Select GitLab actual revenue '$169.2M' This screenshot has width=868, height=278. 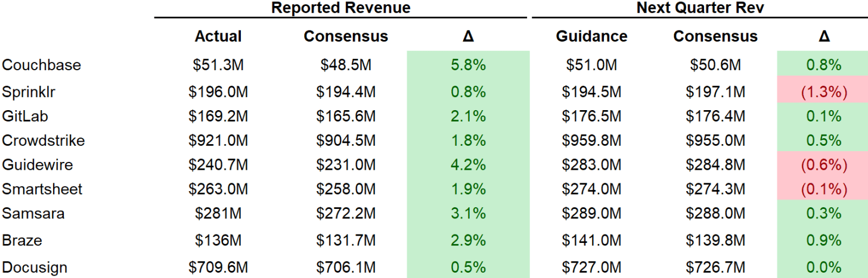[218, 116]
